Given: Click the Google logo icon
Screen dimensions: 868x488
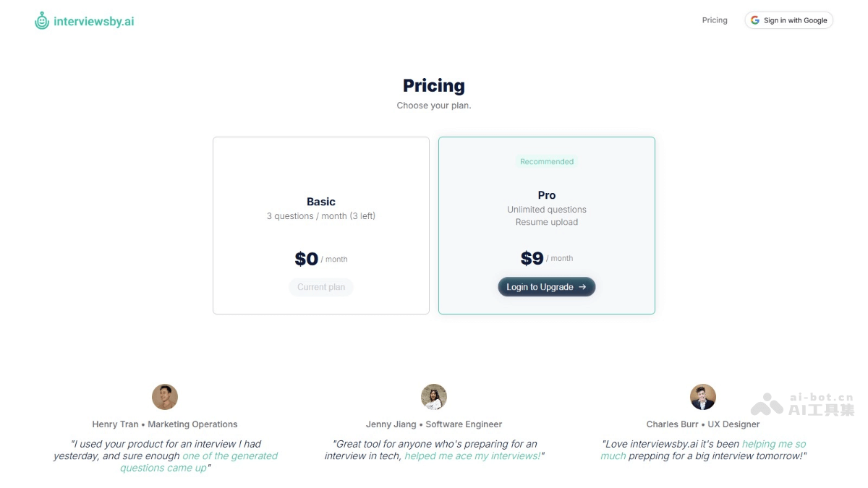Looking at the screenshot, I should (x=755, y=20).
